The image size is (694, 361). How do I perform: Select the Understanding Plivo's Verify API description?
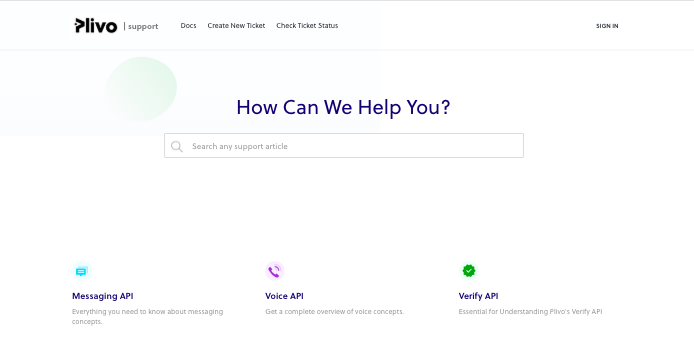pos(530,311)
